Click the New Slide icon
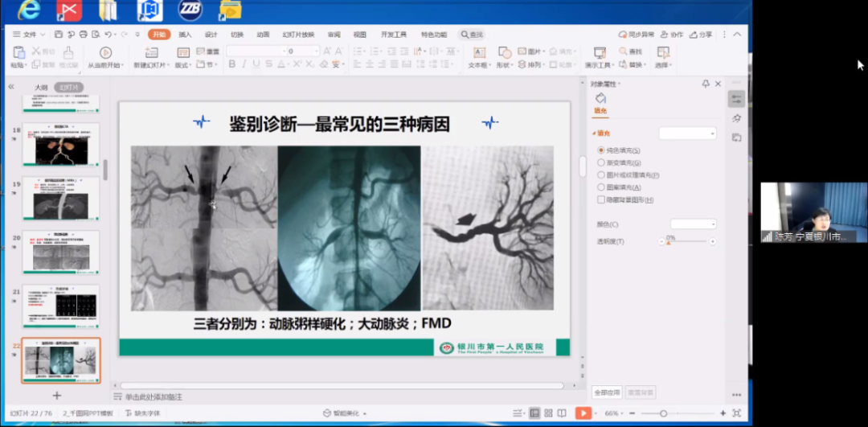 pos(151,52)
